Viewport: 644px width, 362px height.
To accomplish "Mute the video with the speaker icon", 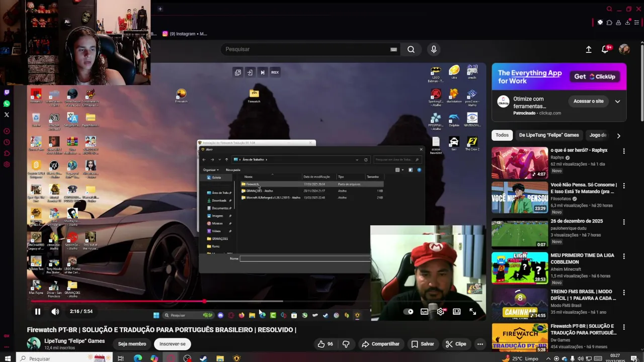I will [x=55, y=312].
